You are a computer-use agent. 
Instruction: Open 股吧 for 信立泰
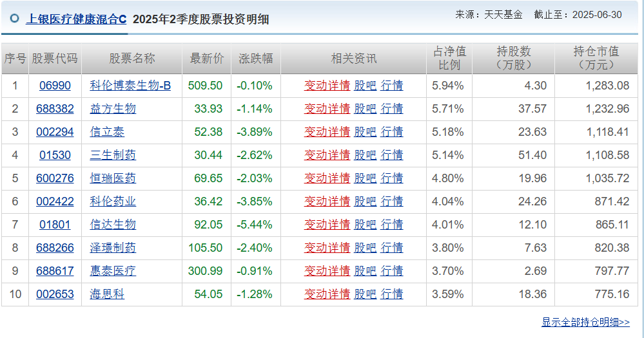point(365,132)
